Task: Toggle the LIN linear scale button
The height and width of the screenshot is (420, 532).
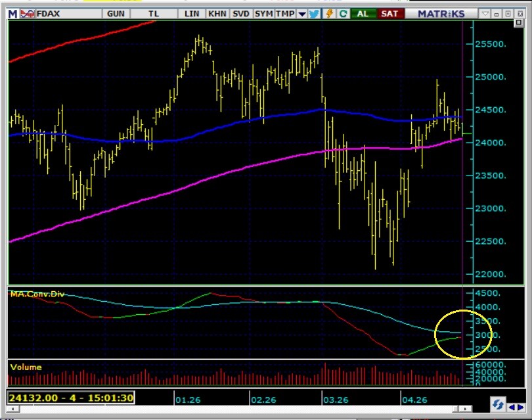Action: (x=192, y=13)
